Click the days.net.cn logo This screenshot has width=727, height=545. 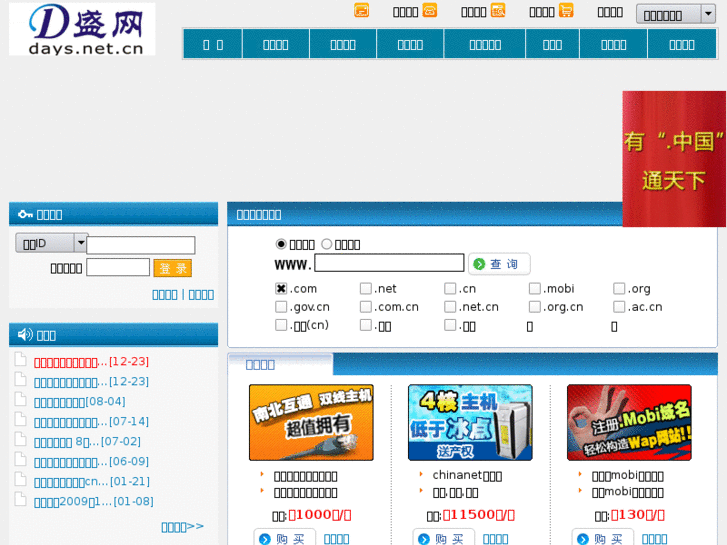(x=81, y=29)
